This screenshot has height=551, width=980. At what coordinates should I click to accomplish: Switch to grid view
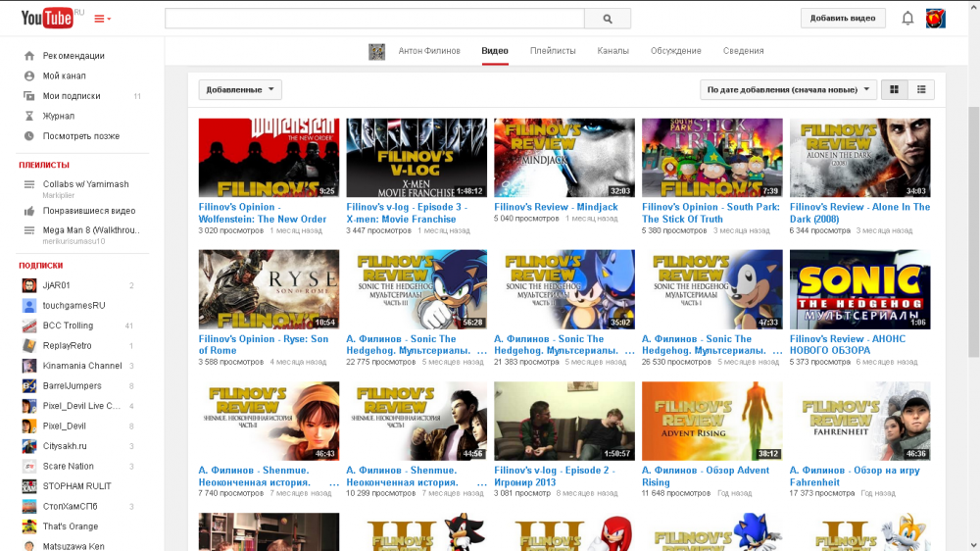click(895, 89)
